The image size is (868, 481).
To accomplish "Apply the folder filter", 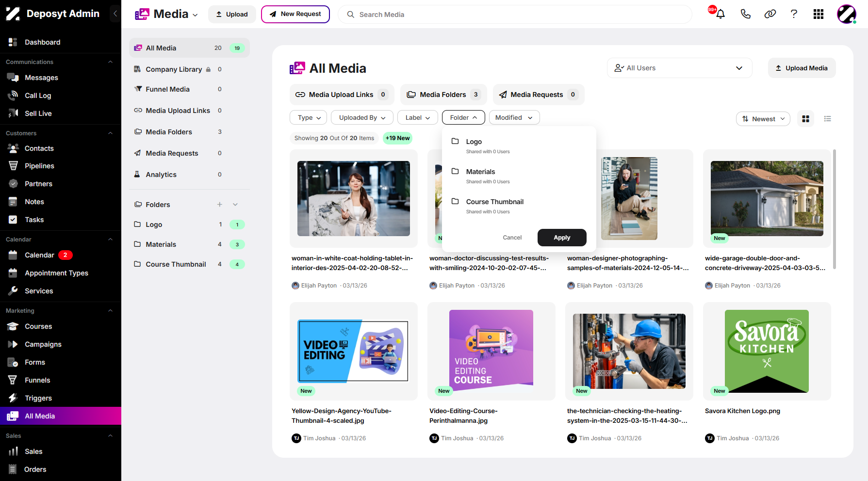I will (x=562, y=238).
